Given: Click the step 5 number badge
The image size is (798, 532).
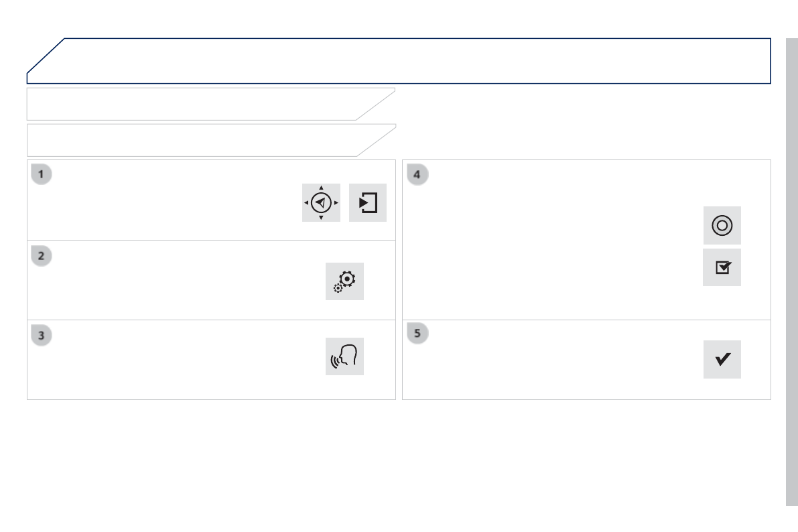Looking at the screenshot, I should (417, 333).
